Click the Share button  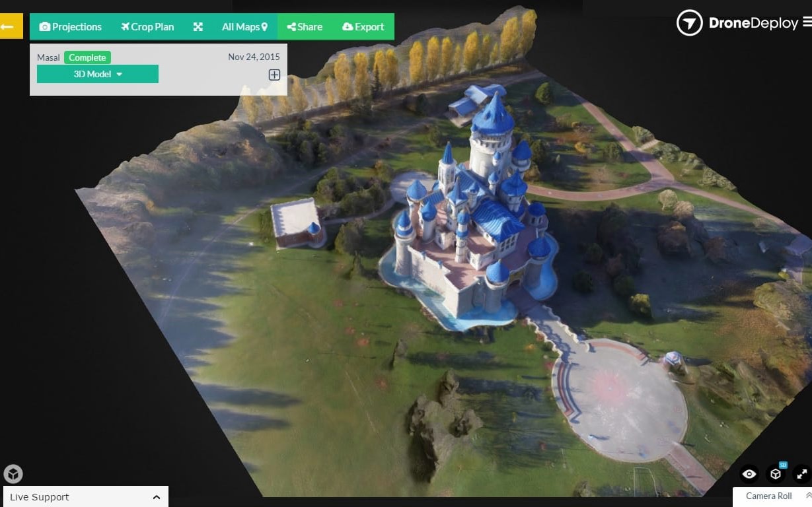point(305,27)
